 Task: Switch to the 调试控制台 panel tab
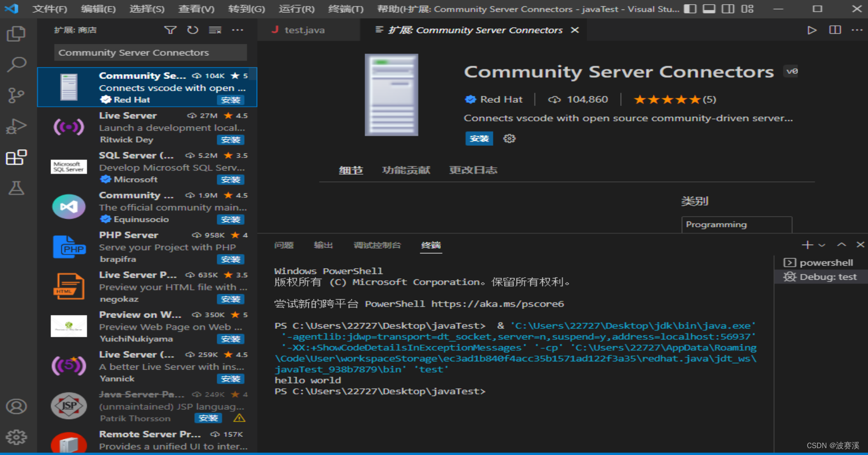tap(377, 245)
